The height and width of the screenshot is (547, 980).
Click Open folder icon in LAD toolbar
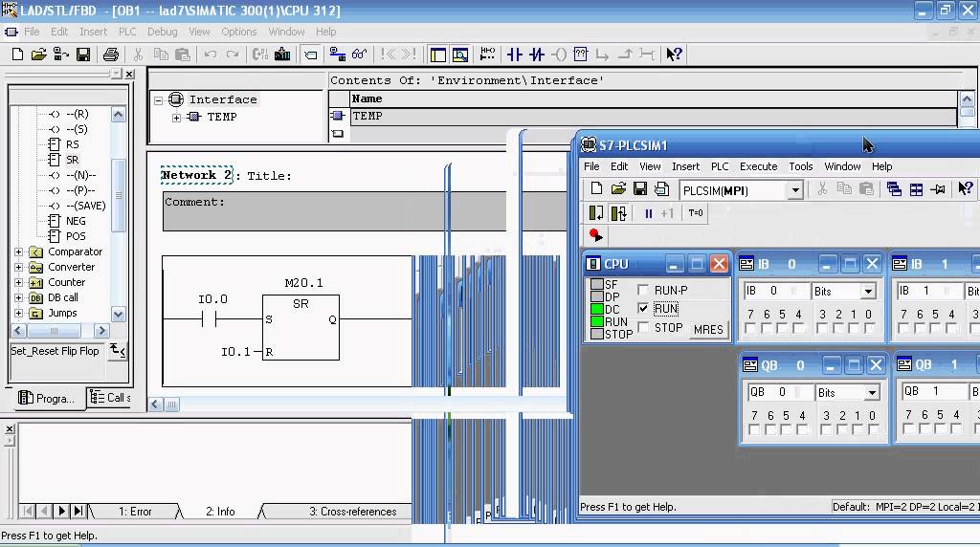pyautogui.click(x=38, y=55)
